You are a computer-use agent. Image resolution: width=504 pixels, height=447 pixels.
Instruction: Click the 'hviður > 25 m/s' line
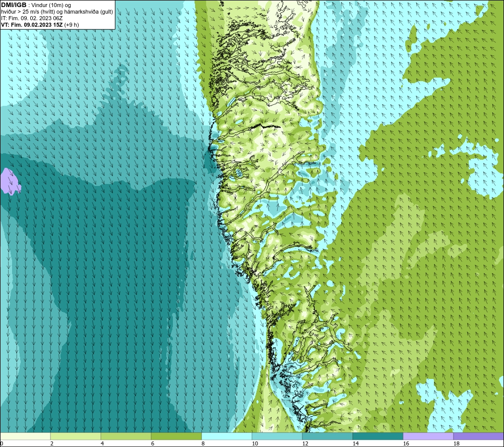(x=57, y=12)
